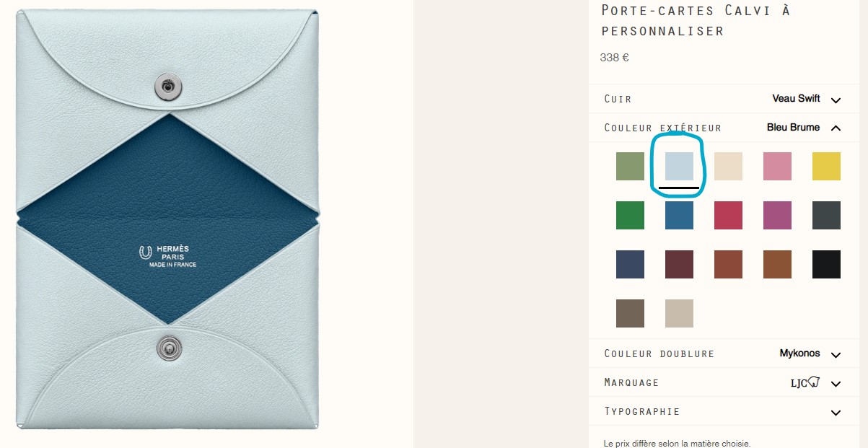Choose the yellow color swatch
Viewport: 868px width, 448px height.
click(826, 166)
